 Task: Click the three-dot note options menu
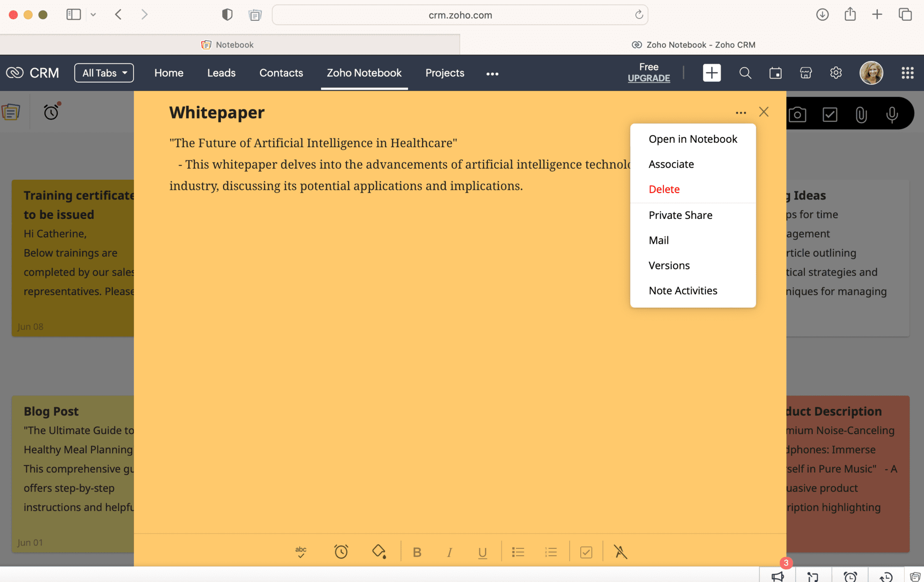point(741,113)
